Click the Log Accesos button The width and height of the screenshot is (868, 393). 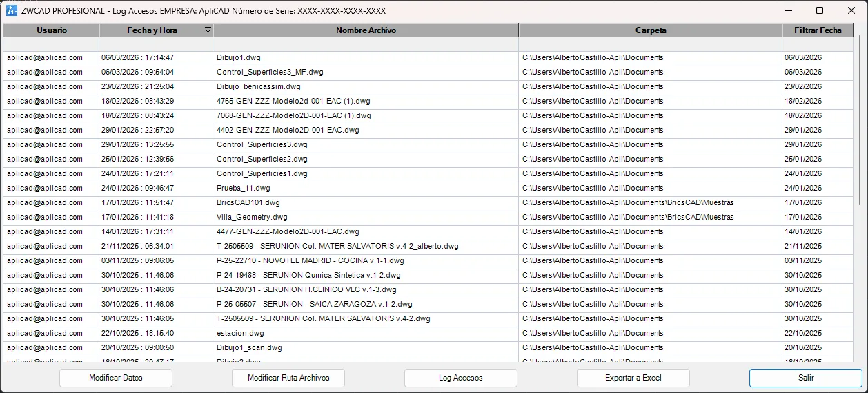point(461,378)
